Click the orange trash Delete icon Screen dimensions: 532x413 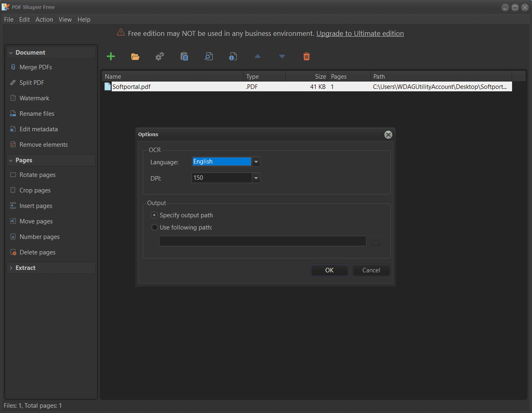point(307,57)
